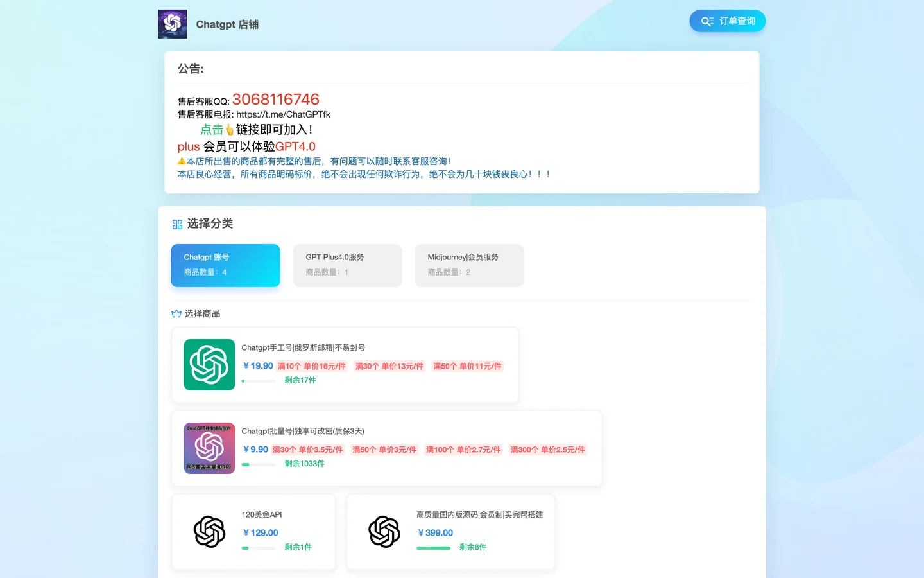The image size is (924, 578).
Task: Click the pointing hand emoji in announcement
Action: pos(229,130)
